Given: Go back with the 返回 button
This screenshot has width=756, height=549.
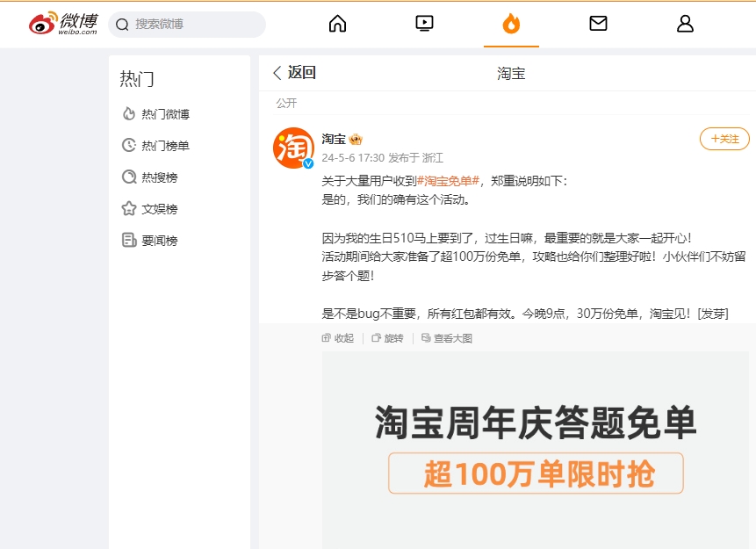Looking at the screenshot, I should click(295, 72).
